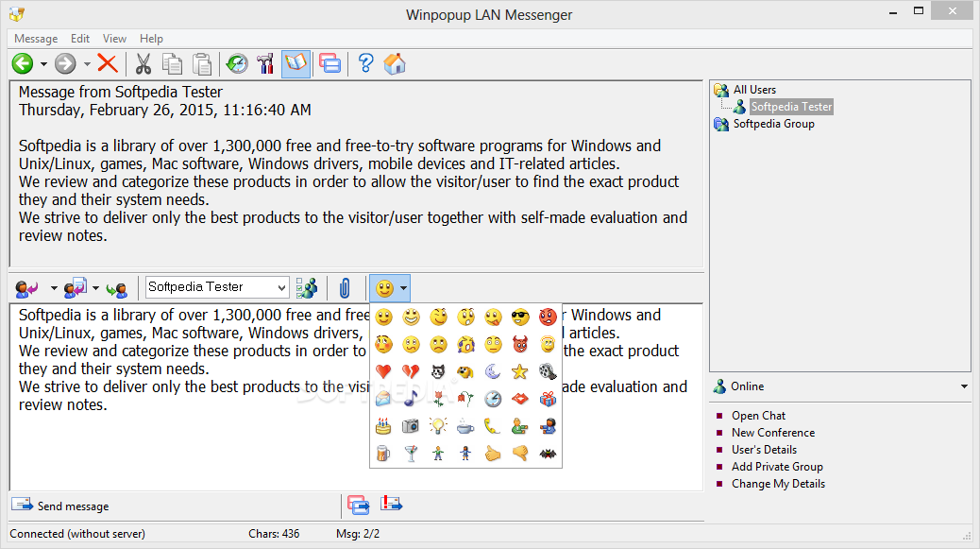Click the select multiple recipients checklist icon

coord(306,287)
